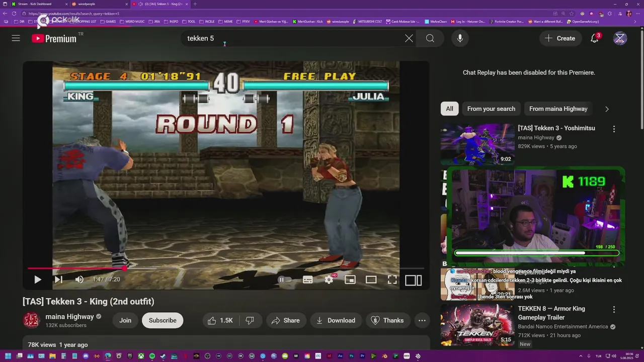Go back in browser history
644x362 pixels.
[5, 14]
